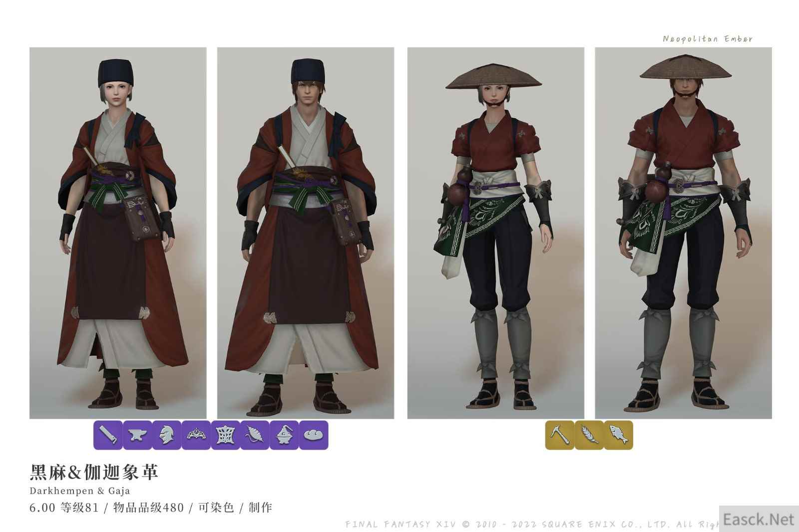Image resolution: width=799 pixels, height=532 pixels.
Task: Open the female crafter robe preview panel
Action: (118, 233)
